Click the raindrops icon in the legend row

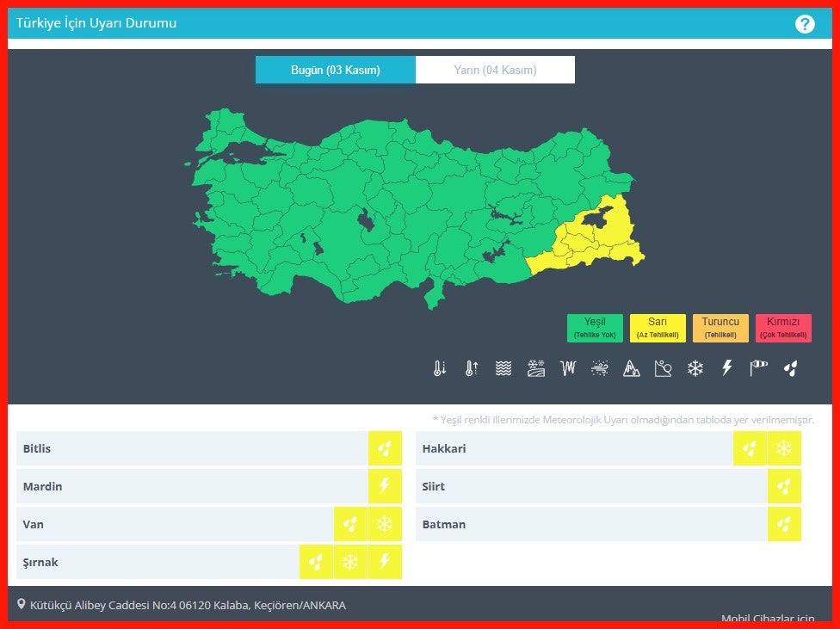(x=790, y=368)
